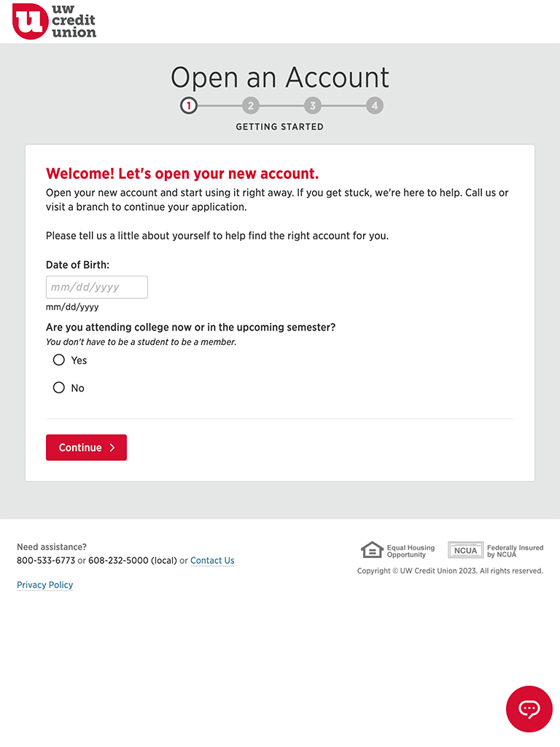Click the Date of Birth input field
This screenshot has width=560, height=747.
[97, 287]
